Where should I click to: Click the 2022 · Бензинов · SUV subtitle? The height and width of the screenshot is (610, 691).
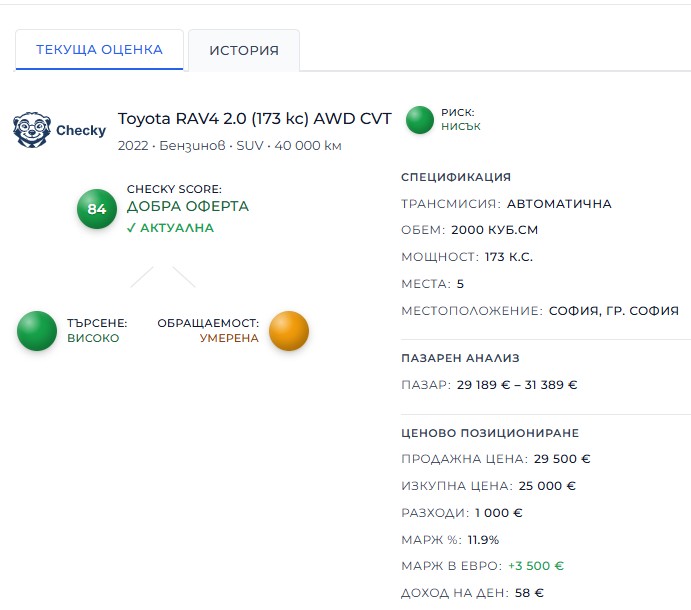point(230,145)
